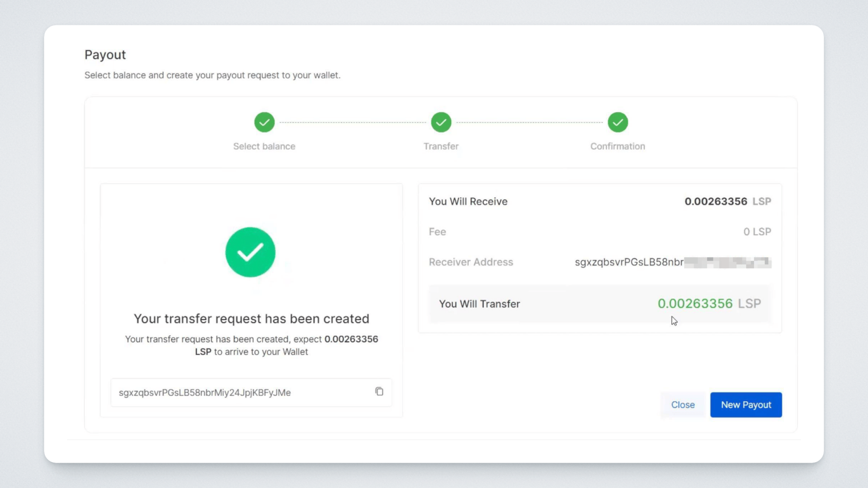Select the Confirmation step label
Image resolution: width=868 pixels, height=488 pixels.
tap(618, 146)
